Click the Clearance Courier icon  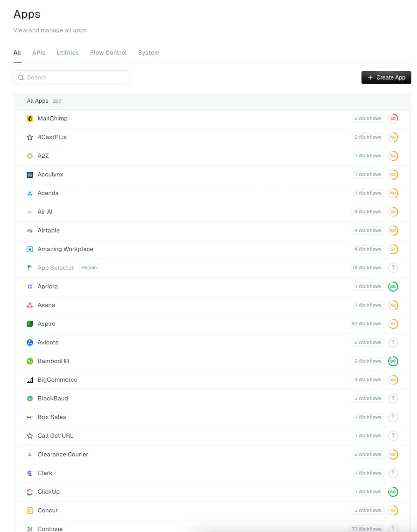point(30,454)
